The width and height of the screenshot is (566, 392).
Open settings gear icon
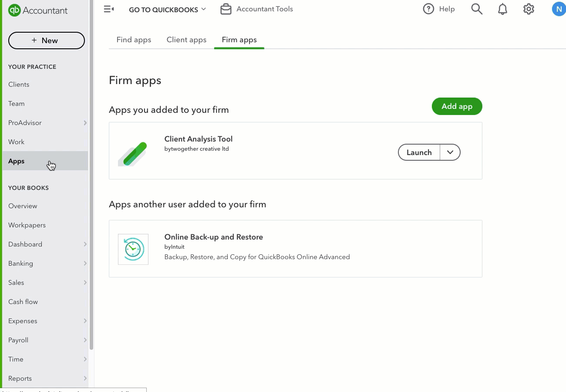coord(529,9)
